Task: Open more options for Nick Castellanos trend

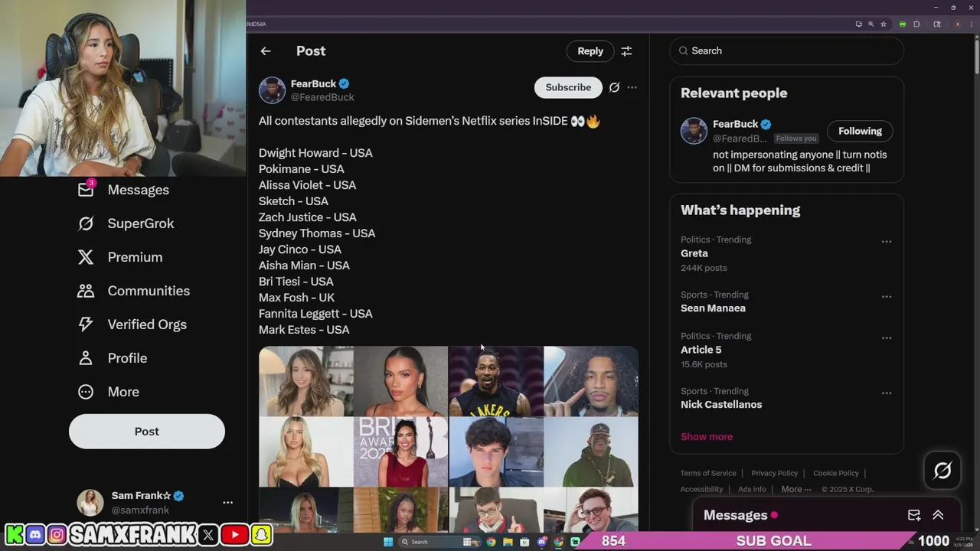Action: [x=887, y=393]
